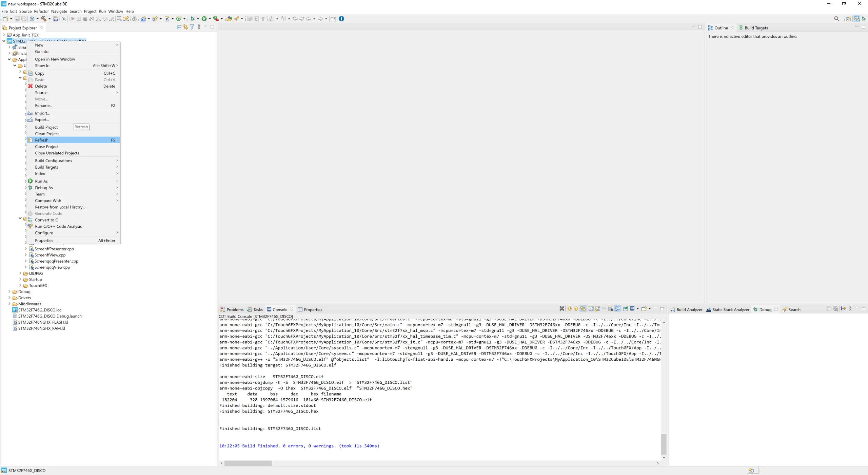The image size is (868, 475).
Task: Click the console horizontal scrollbar thumb
Action: click(248, 463)
